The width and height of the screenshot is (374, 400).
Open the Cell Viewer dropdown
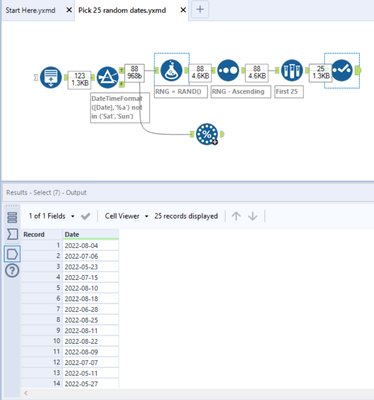tap(127, 216)
